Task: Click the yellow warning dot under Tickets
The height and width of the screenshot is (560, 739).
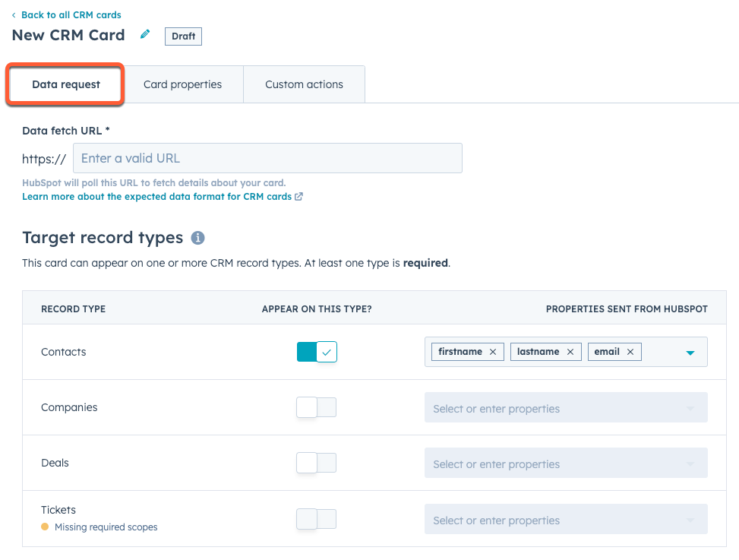Action: point(45,527)
